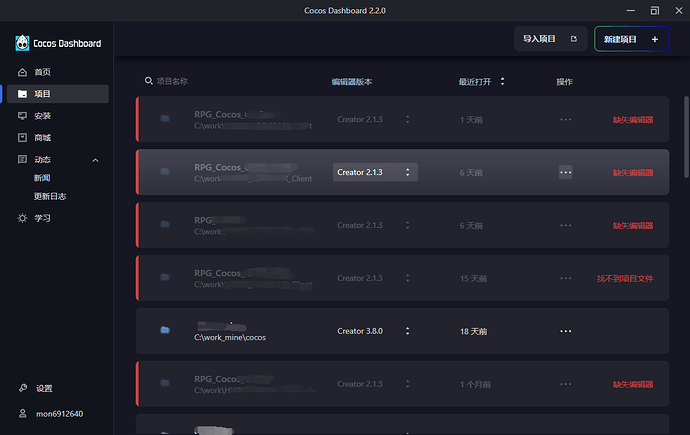The image size is (690, 435).
Task: Open more actions for 1 个月前 project
Action: [565, 384]
